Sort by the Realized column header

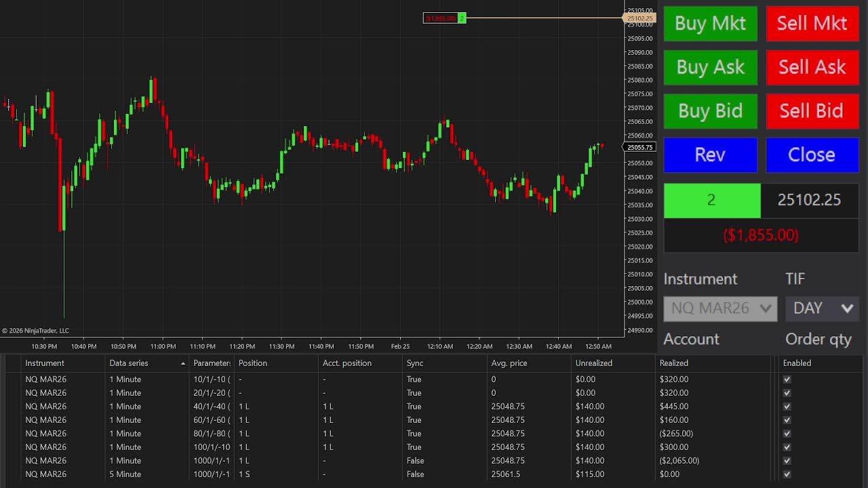point(674,363)
